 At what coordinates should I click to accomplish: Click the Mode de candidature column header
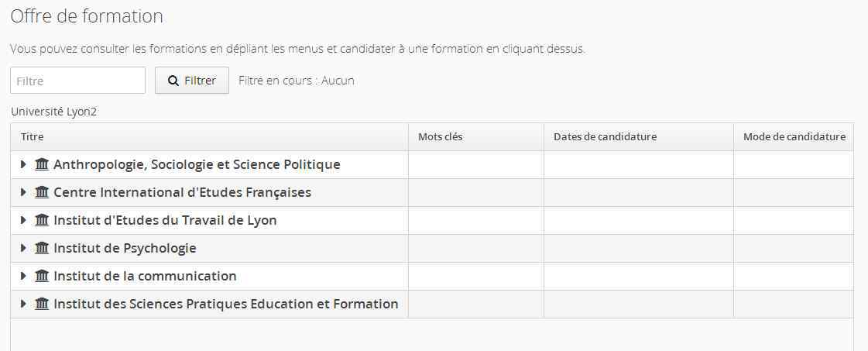click(794, 136)
